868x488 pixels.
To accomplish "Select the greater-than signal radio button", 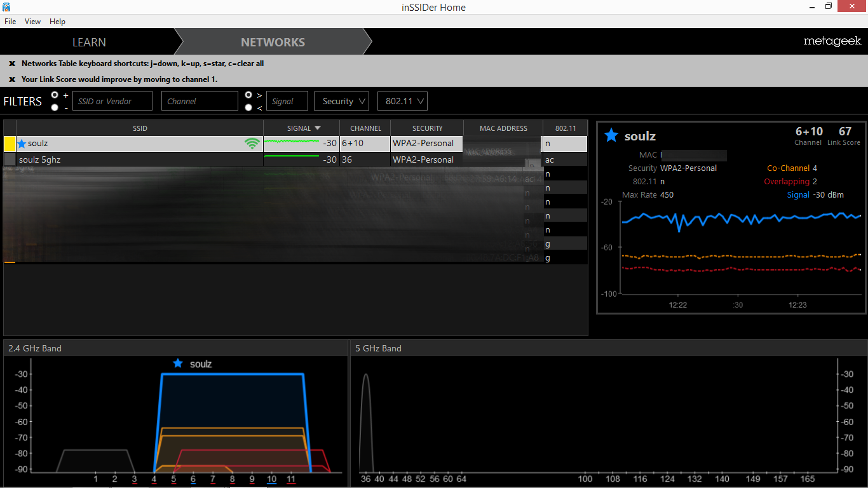I will click(248, 95).
